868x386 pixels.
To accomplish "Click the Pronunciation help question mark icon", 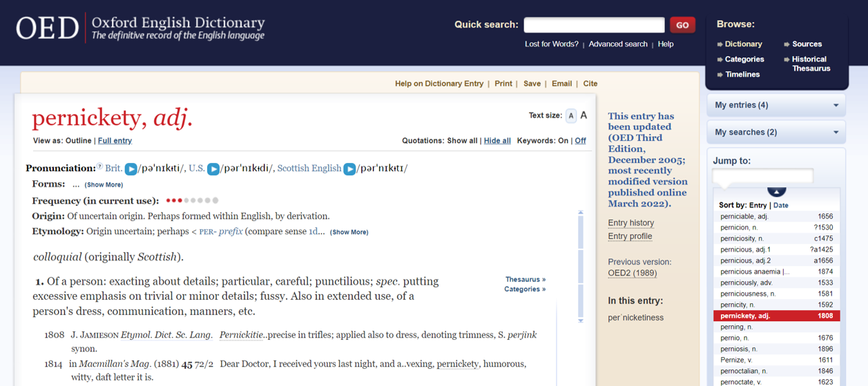I will tap(99, 166).
